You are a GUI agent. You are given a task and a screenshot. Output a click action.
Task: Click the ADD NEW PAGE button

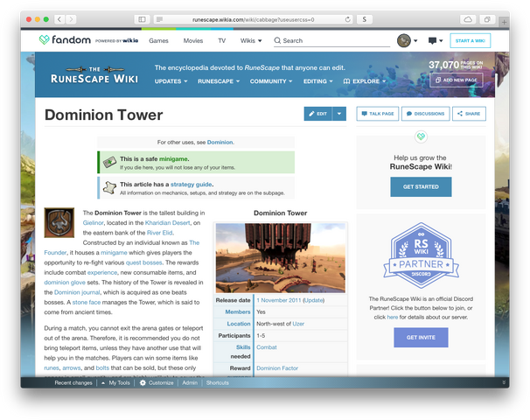click(x=457, y=80)
